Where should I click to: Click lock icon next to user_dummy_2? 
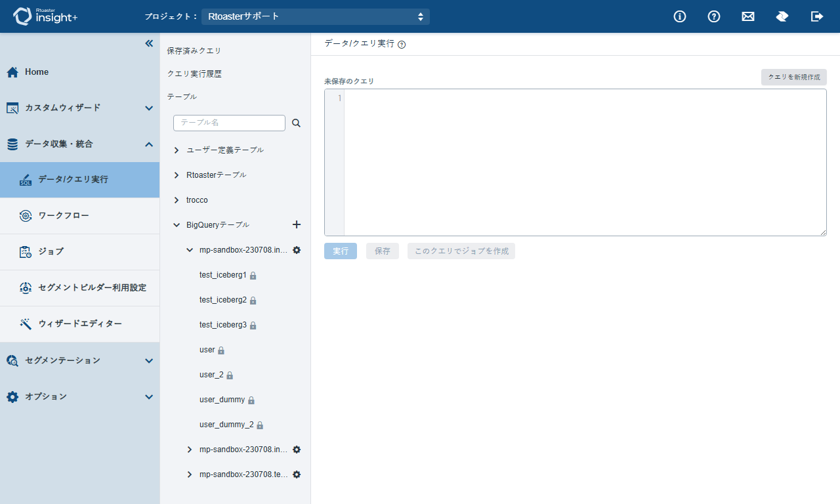[260, 425]
